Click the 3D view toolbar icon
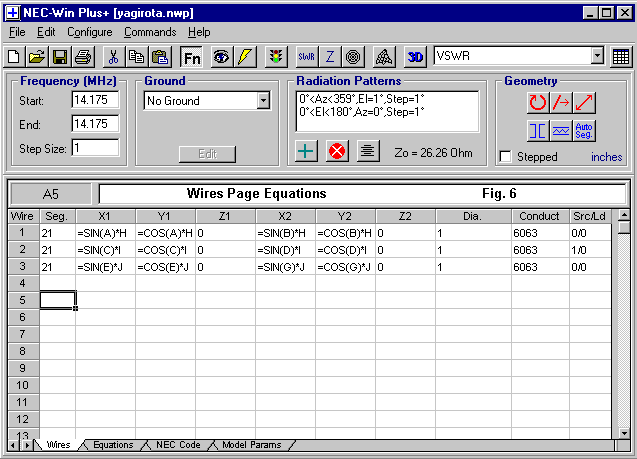The height and width of the screenshot is (459, 637). 416,57
